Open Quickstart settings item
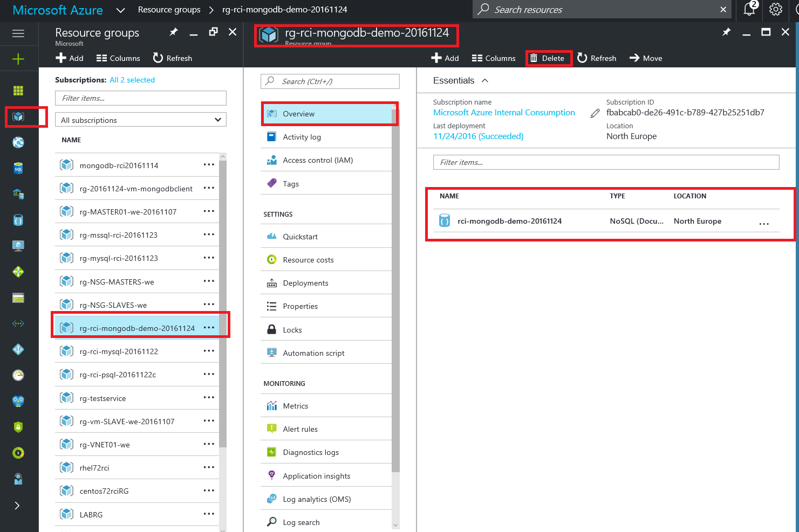Screen dimensions: 799x532 [326, 237]
